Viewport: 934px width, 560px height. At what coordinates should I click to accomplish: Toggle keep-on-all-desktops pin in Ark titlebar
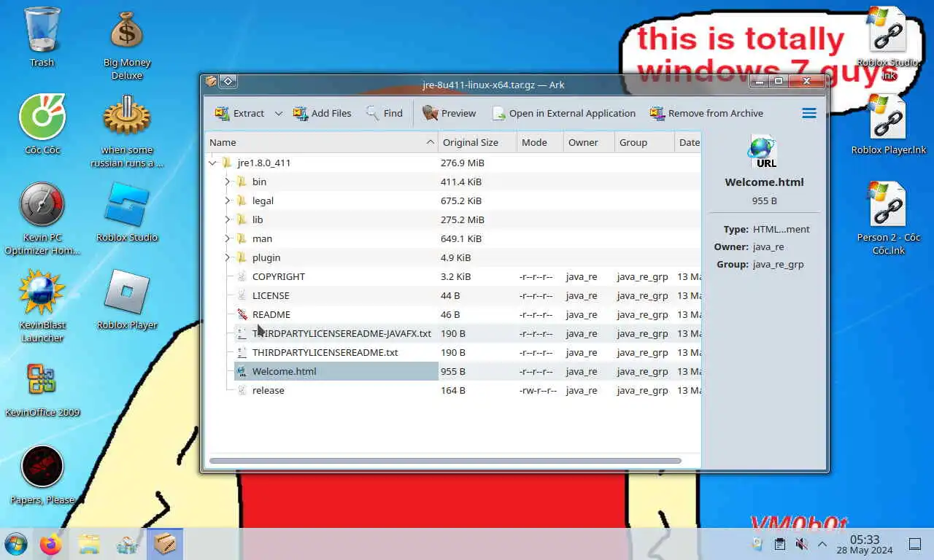pos(228,81)
